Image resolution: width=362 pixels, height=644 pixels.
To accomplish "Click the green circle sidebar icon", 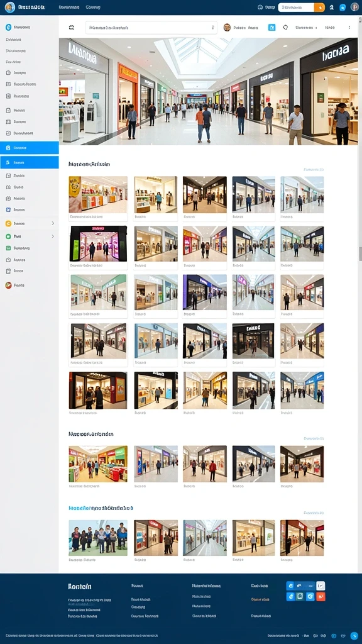I will point(8,236).
